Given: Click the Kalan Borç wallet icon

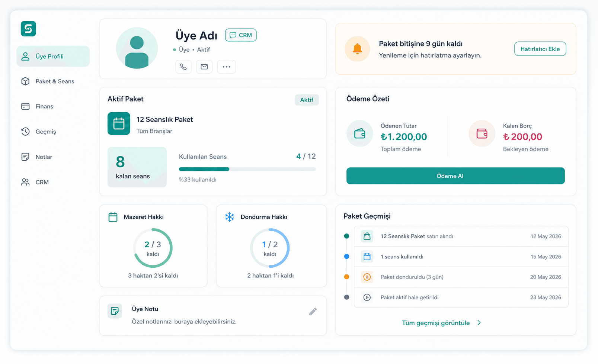Looking at the screenshot, I should tap(482, 133).
